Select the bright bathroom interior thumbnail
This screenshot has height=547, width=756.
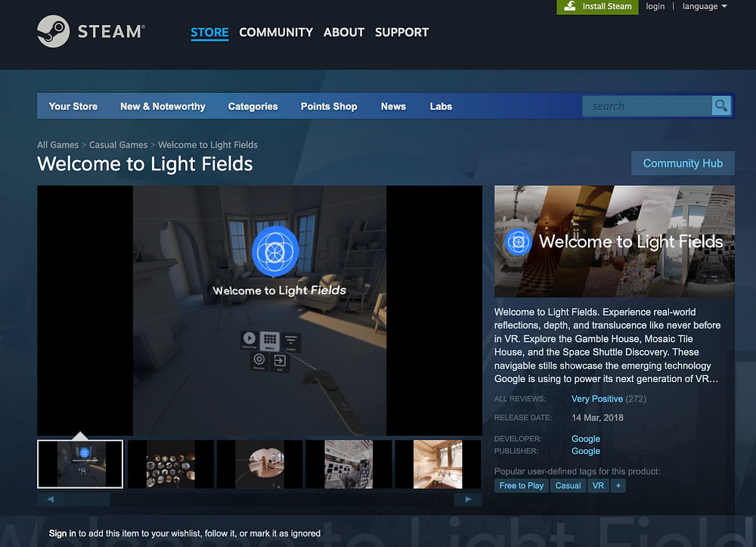coord(438,464)
